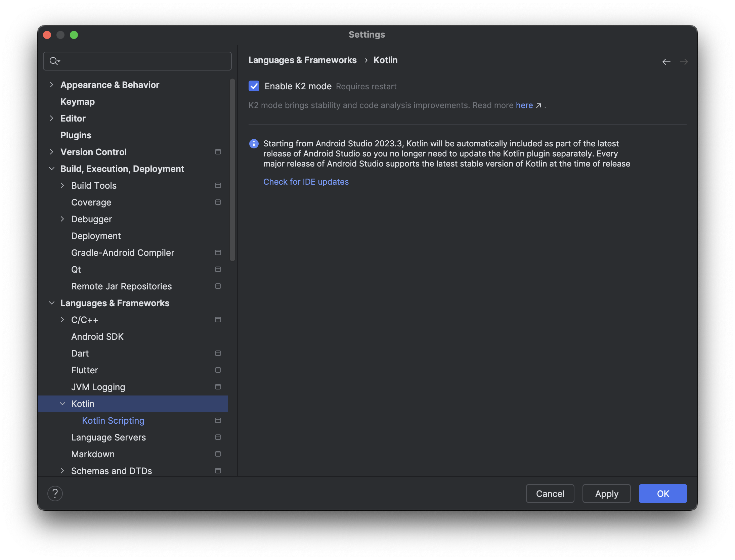Click the settings tree scrollbar

coord(232,170)
